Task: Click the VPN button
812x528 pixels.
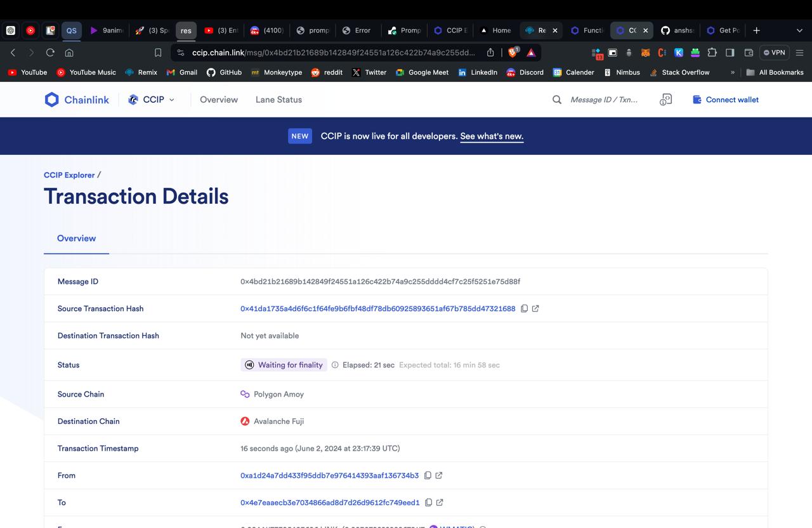Action: pyautogui.click(x=775, y=53)
